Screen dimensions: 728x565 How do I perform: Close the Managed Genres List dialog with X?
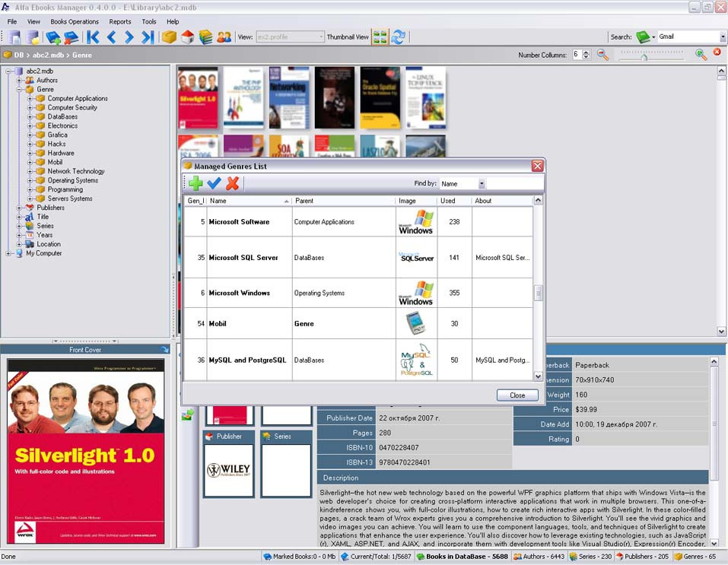click(x=537, y=166)
